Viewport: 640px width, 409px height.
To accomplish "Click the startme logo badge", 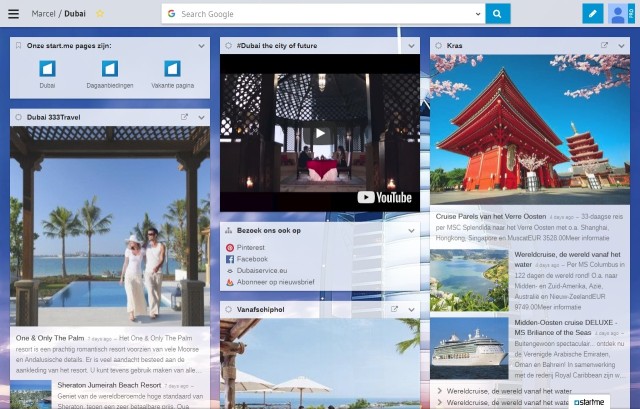I will [589, 402].
